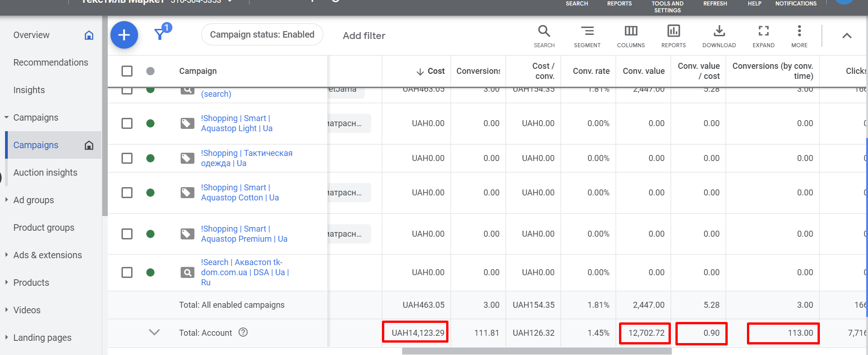The height and width of the screenshot is (355, 868).
Task: Open the Shopping Smart Aquastop Premium campaign link
Action: coord(244,234)
